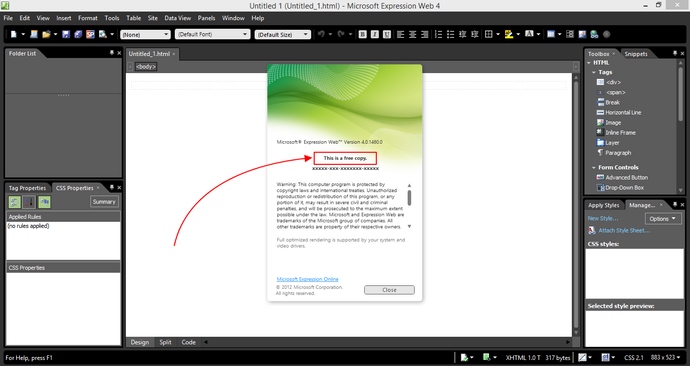This screenshot has width=690, height=366.
Task: Toggle Underline formatting
Action: 387,34
